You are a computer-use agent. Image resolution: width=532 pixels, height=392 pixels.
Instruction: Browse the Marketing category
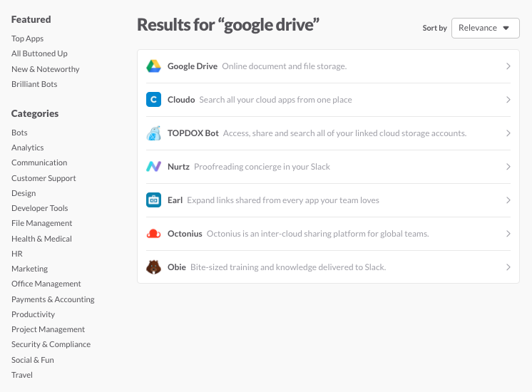coord(29,269)
